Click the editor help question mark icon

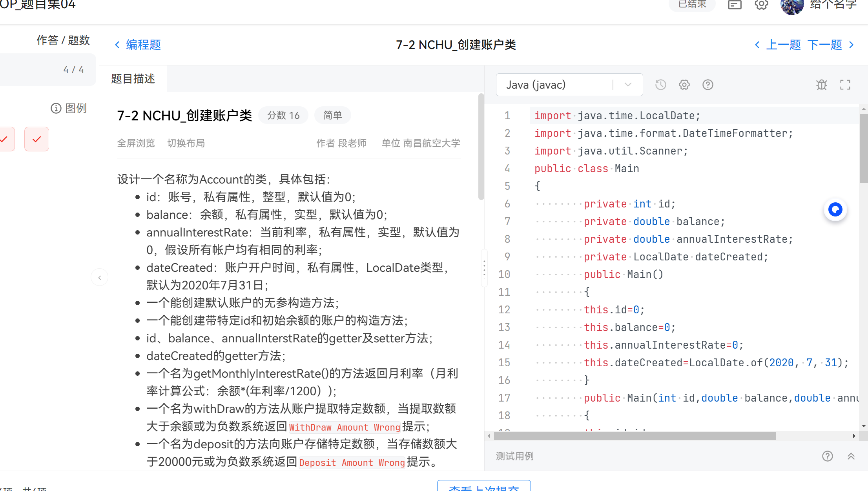point(708,85)
